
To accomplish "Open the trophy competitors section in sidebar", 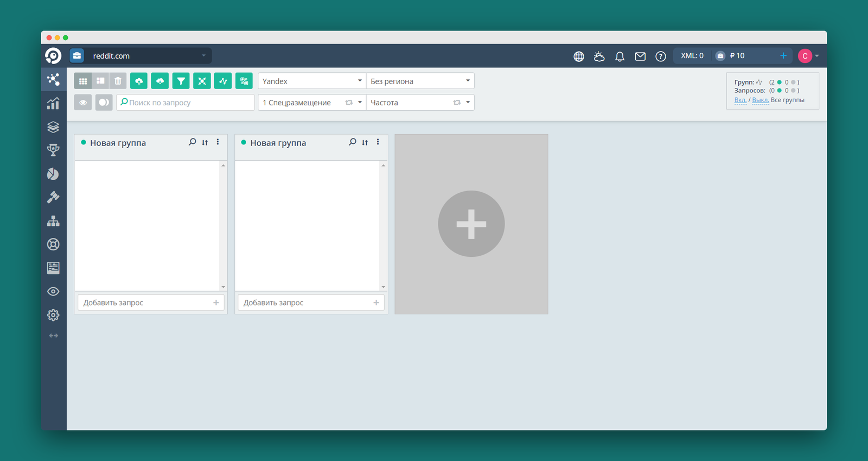I will tap(53, 150).
